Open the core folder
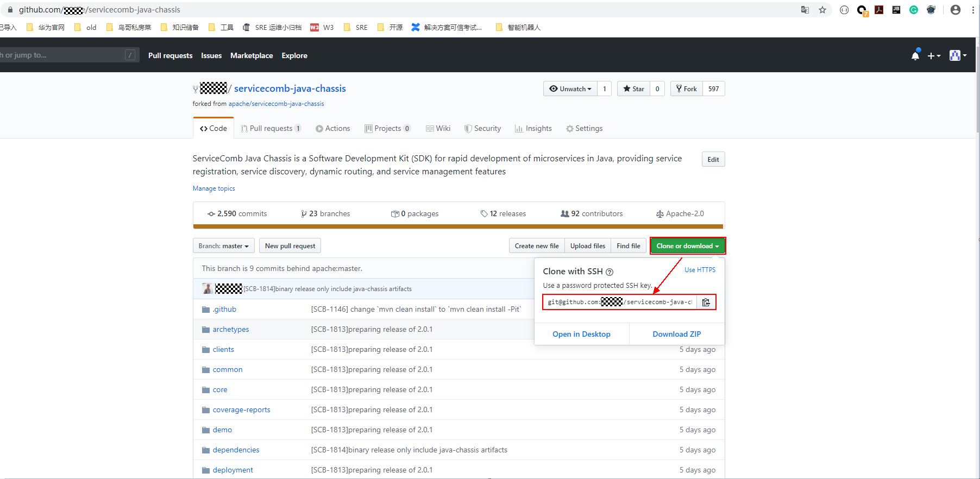This screenshot has height=479, width=980. [220, 389]
